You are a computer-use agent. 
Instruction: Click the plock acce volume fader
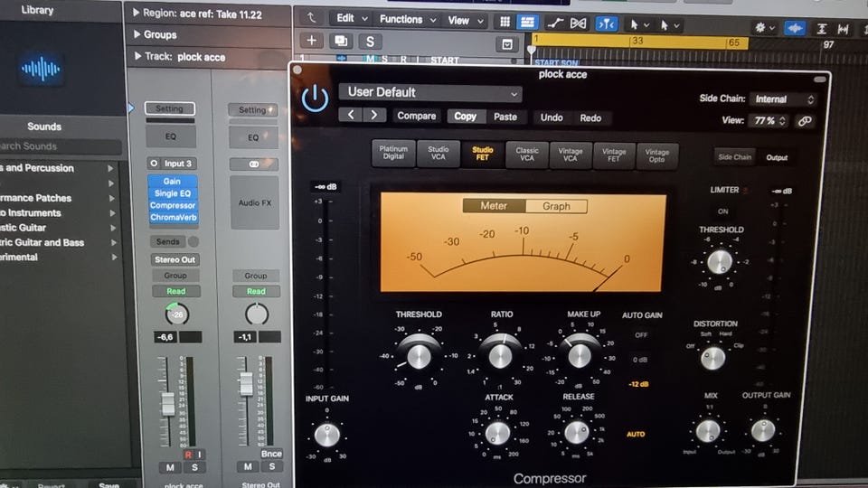(x=168, y=403)
